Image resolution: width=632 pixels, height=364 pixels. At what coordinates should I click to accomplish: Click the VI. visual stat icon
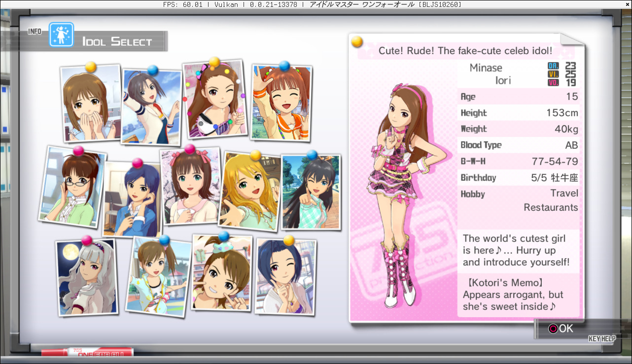tap(554, 74)
